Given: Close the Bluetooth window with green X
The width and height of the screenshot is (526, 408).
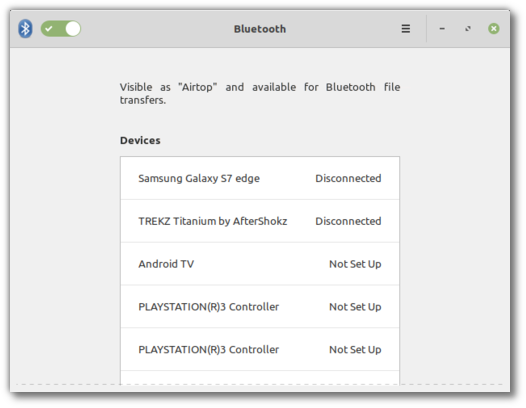Looking at the screenshot, I should click(493, 29).
